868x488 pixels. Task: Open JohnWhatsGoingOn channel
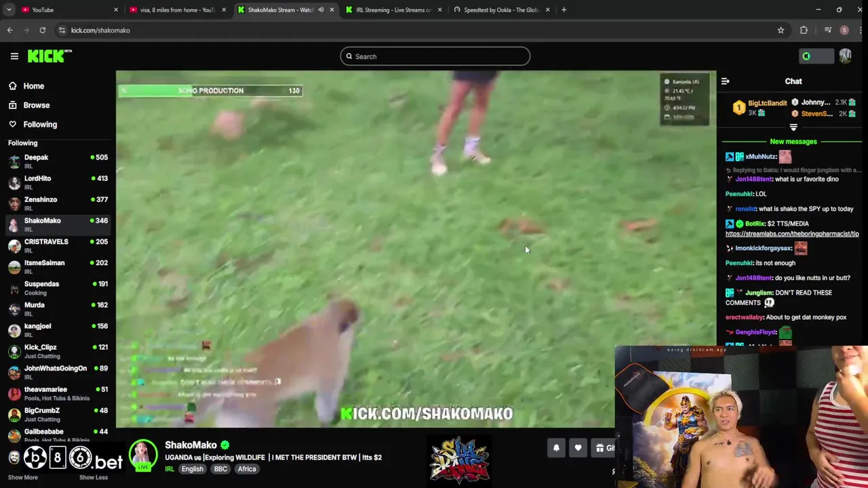[58, 372]
